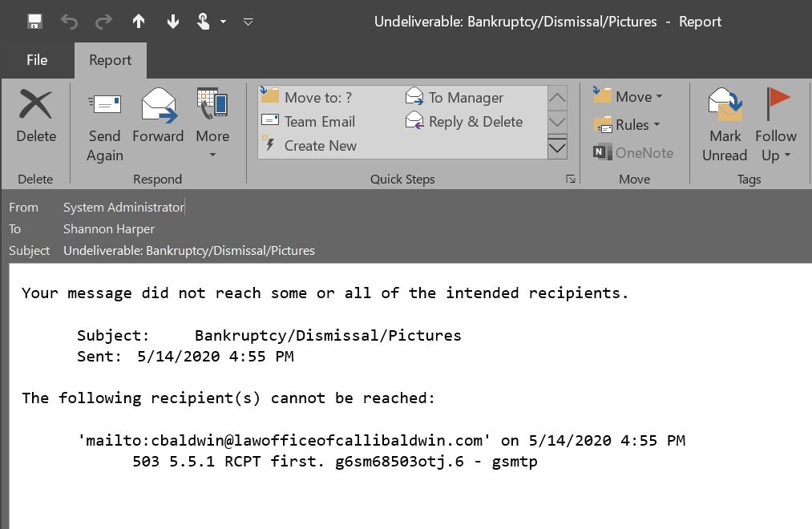Viewport: 812px width, 529px height.
Task: Use the To Manager quick step
Action: [457, 97]
